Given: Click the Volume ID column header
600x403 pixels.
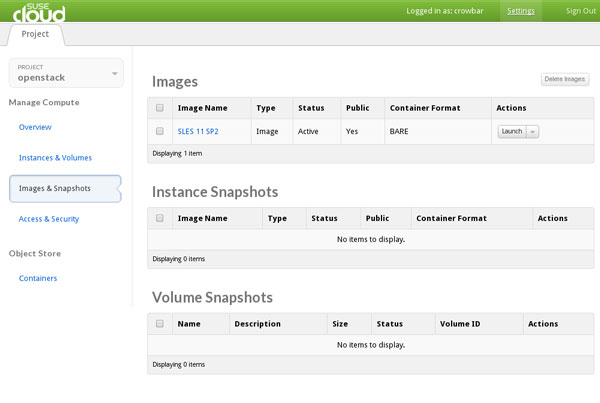Looking at the screenshot, I should [459, 324].
